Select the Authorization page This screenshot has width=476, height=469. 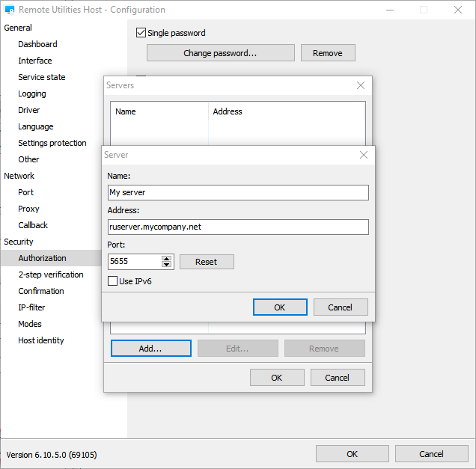click(51, 258)
